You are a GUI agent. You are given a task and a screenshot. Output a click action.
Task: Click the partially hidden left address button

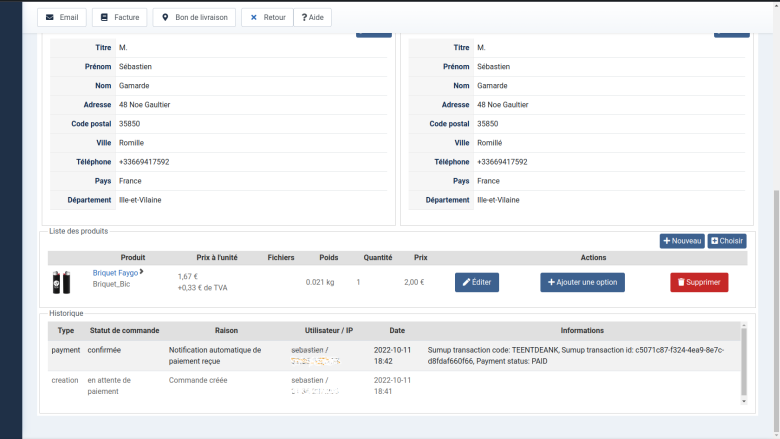374,34
